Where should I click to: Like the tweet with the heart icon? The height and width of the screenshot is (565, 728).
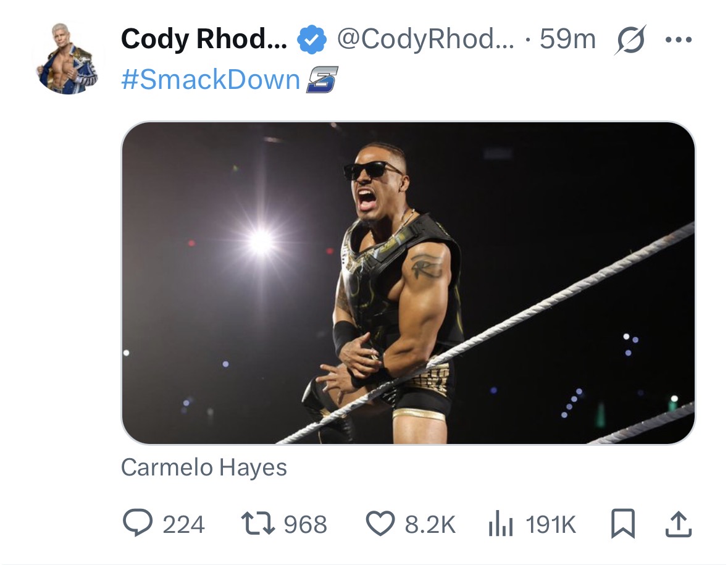coord(380,524)
